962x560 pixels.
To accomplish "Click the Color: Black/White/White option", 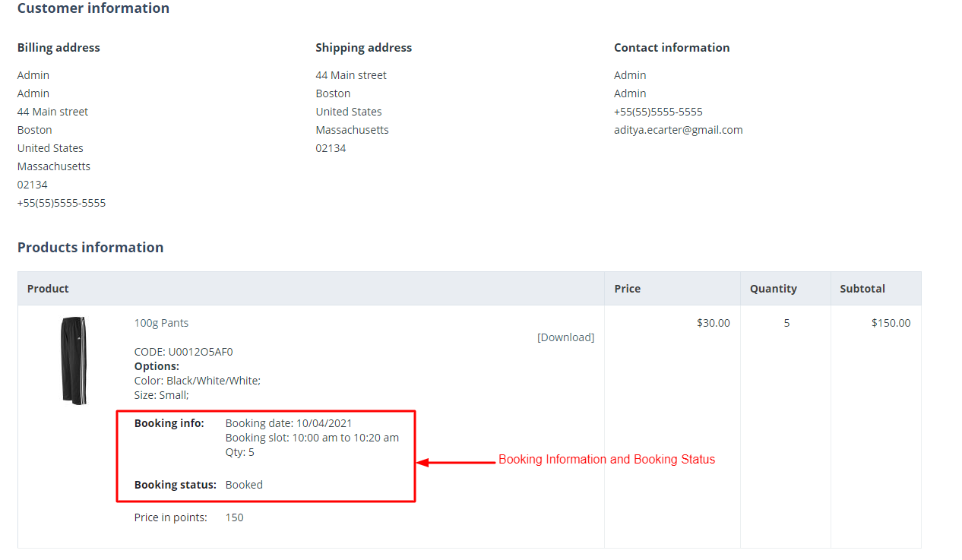I will [x=198, y=381].
